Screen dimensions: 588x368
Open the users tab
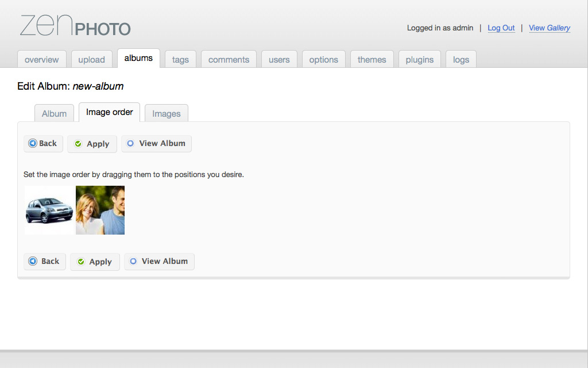[279, 60]
